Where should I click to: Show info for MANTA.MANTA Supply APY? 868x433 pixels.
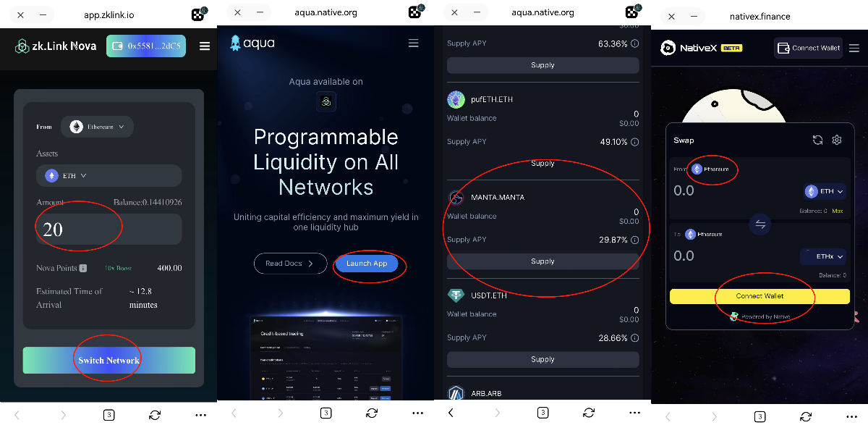point(634,240)
